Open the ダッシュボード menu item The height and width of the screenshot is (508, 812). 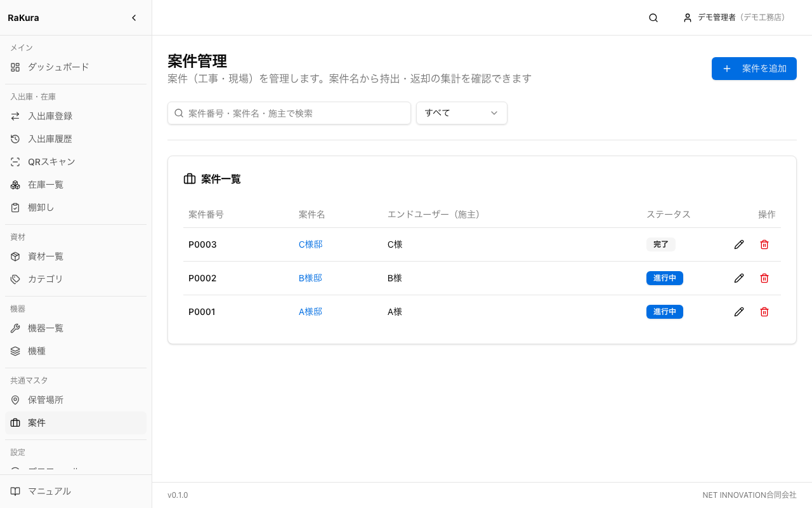[x=75, y=67]
